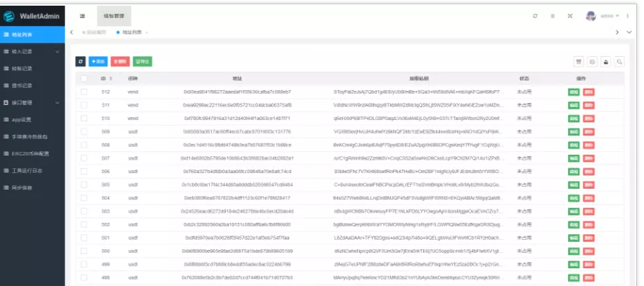Close the 地址列表 tab with its x
This screenshot has width=644, height=286.
(x=147, y=32)
